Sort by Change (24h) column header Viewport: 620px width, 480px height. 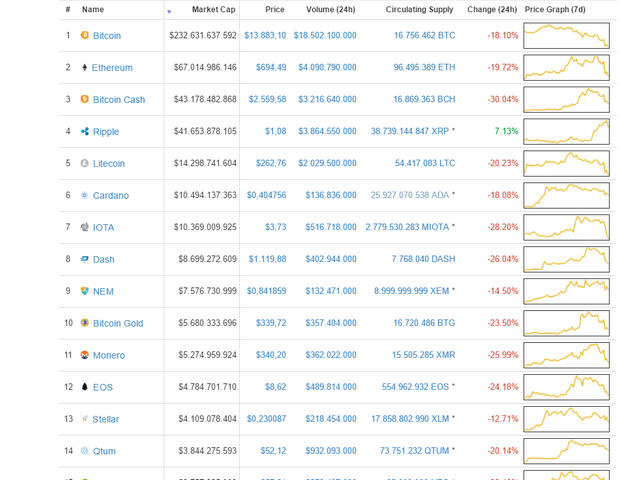492,9
